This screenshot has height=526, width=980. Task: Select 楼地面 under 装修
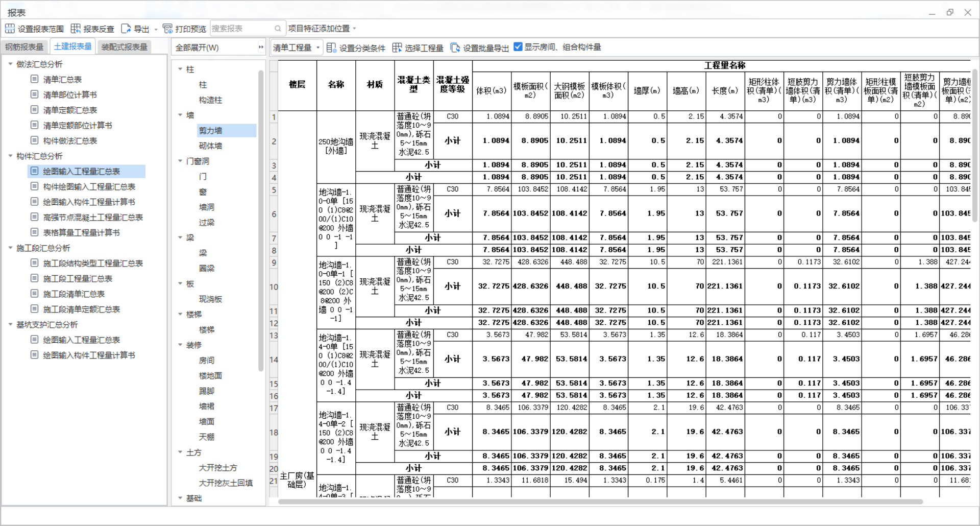click(210, 376)
